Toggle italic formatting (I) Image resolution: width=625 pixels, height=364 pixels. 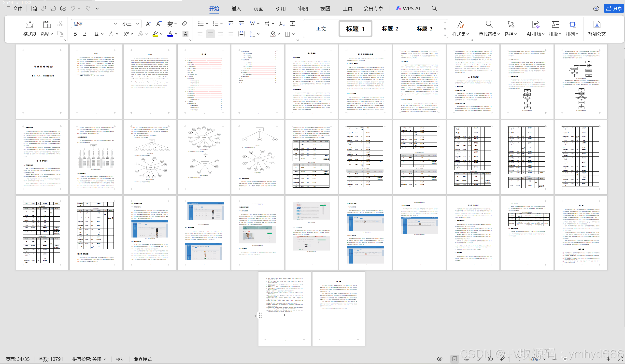(x=85, y=34)
